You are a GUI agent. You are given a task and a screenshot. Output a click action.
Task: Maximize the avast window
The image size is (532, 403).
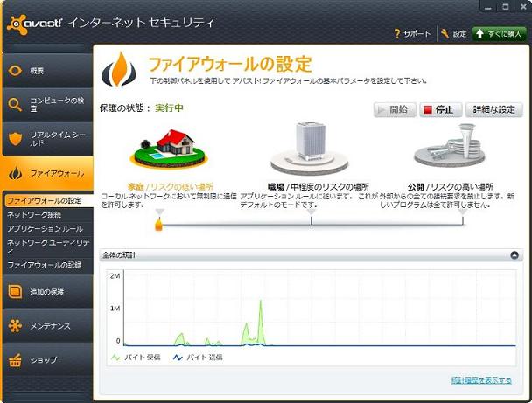506,6
